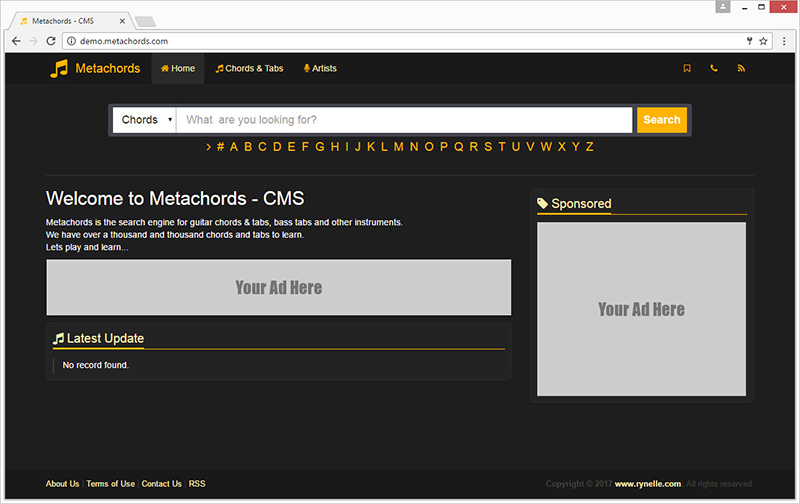Browse chords starting with V
Image resolution: width=800 pixels, height=504 pixels.
point(531,147)
